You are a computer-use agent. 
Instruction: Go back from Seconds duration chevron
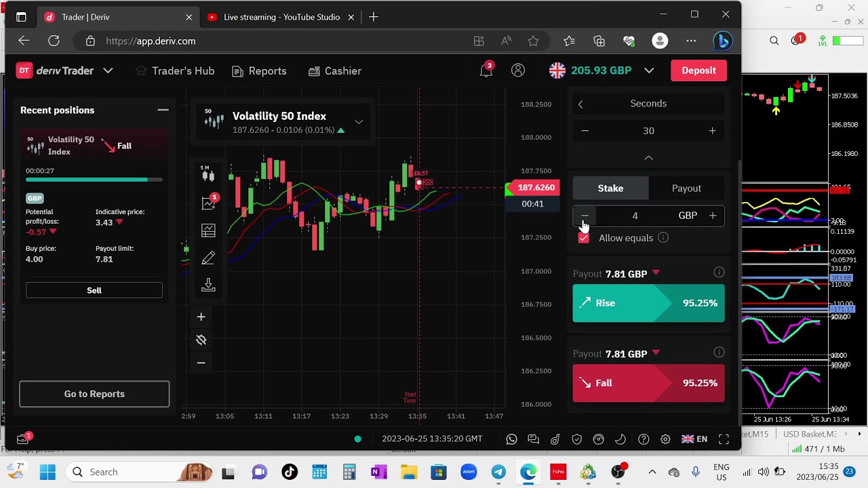coord(580,104)
